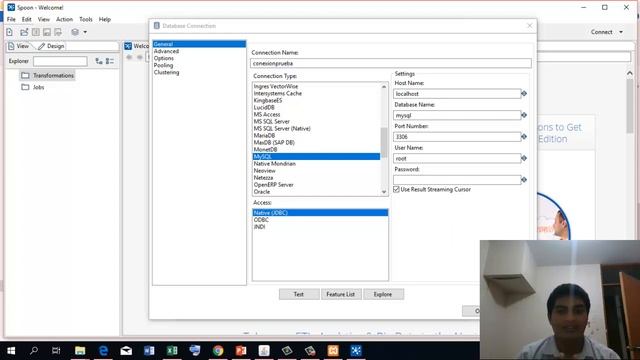Select the Transformations tree folder
The width and height of the screenshot is (640, 360).
pyautogui.click(x=48, y=76)
